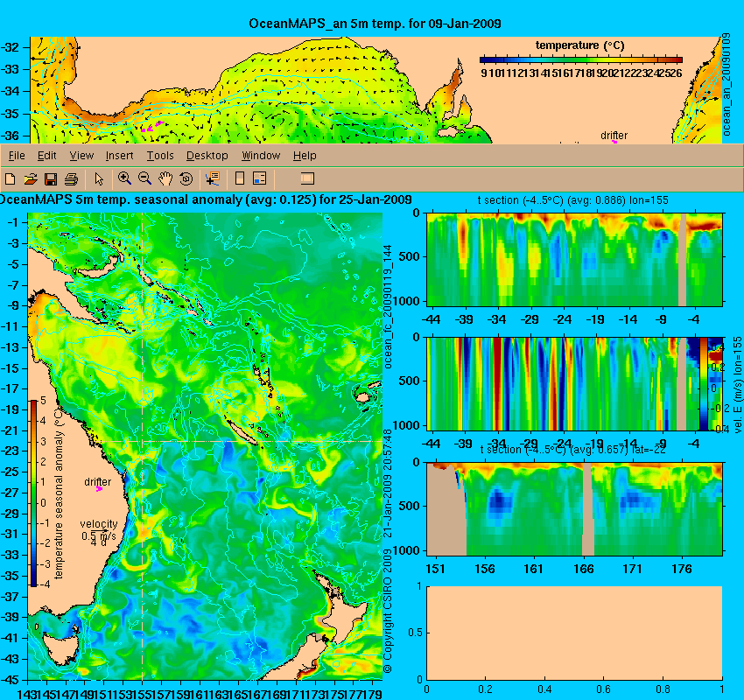Click inside the empty axes at bottom right
The image size is (744, 700).
(574, 633)
